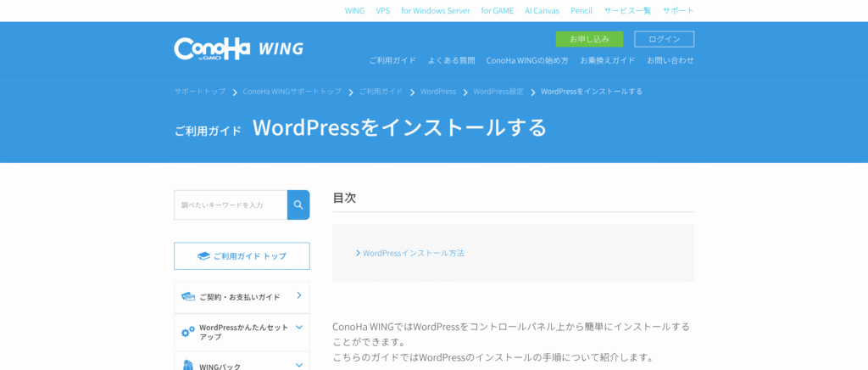Click the ConoHa WING logo

238,48
